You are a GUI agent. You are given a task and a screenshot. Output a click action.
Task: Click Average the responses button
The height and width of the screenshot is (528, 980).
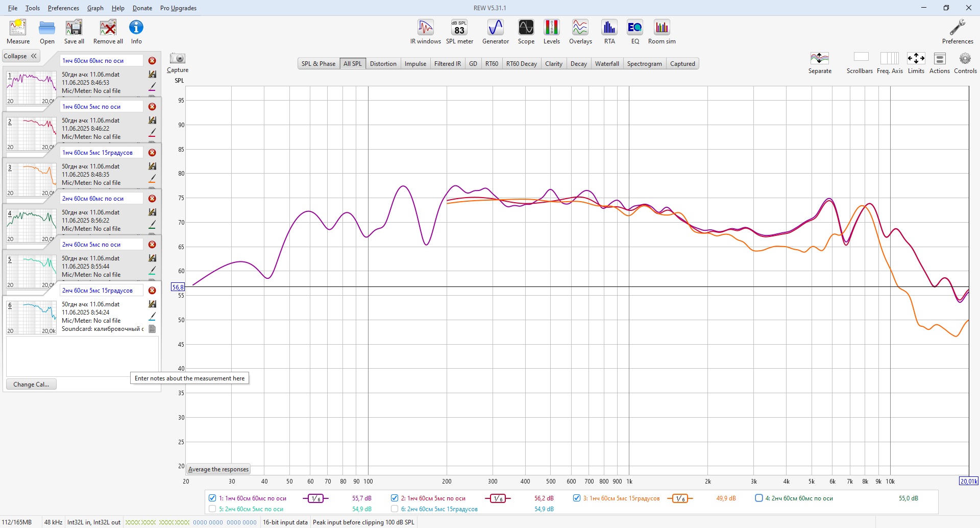click(x=218, y=469)
